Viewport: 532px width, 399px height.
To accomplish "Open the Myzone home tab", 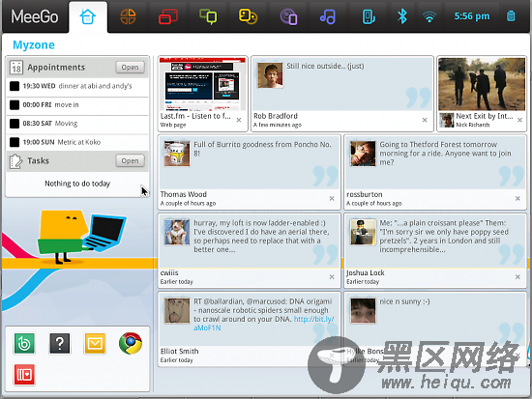I will [88, 16].
